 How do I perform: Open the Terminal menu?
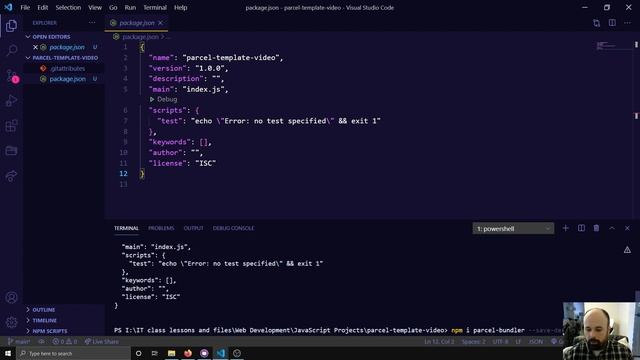(155, 7)
